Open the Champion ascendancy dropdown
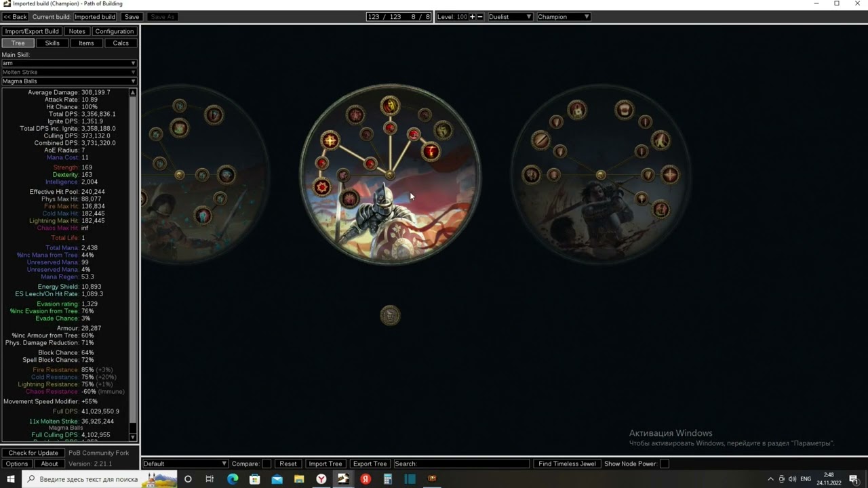 pyautogui.click(x=563, y=16)
